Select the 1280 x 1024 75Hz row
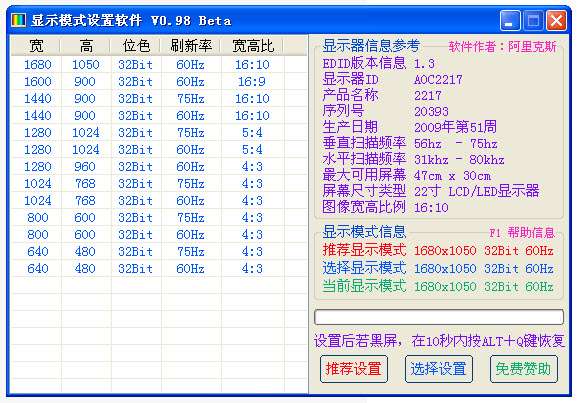 [159, 133]
